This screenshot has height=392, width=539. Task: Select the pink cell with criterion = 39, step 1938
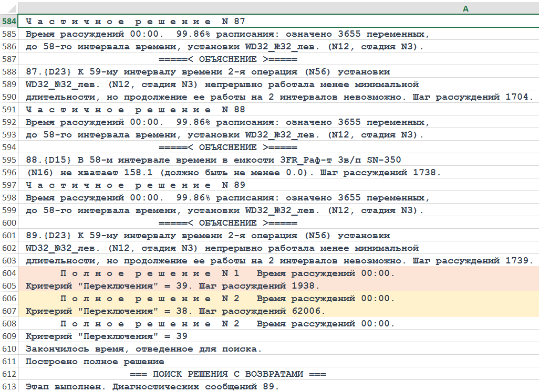[x=172, y=286]
